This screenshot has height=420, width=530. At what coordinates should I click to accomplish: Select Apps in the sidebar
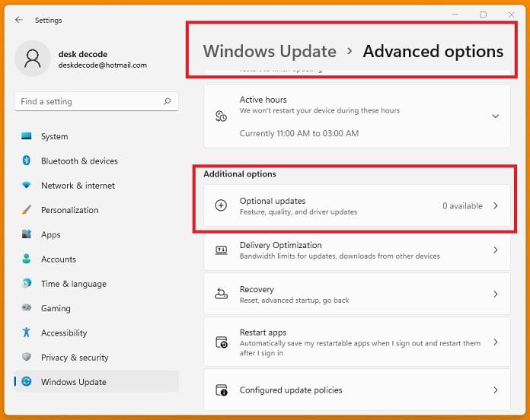tap(97, 234)
